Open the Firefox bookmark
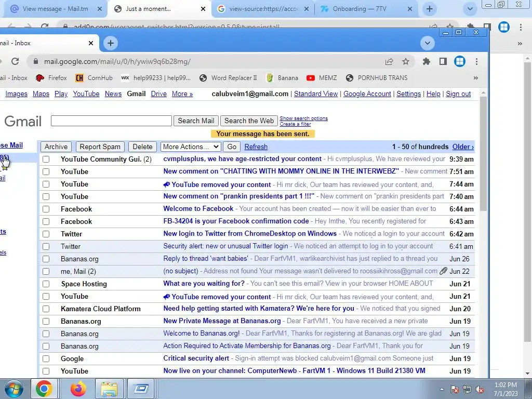 51,78
